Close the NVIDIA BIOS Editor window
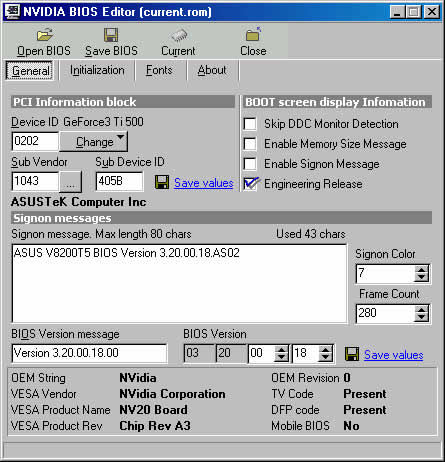The width and height of the screenshot is (445, 462). tap(432, 12)
